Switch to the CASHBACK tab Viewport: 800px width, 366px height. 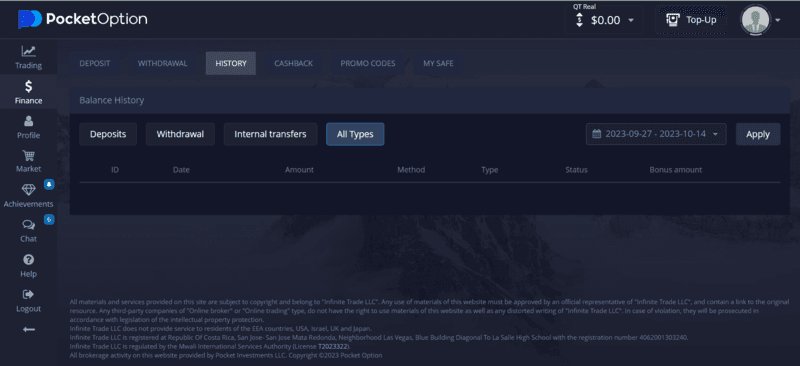[x=293, y=64]
